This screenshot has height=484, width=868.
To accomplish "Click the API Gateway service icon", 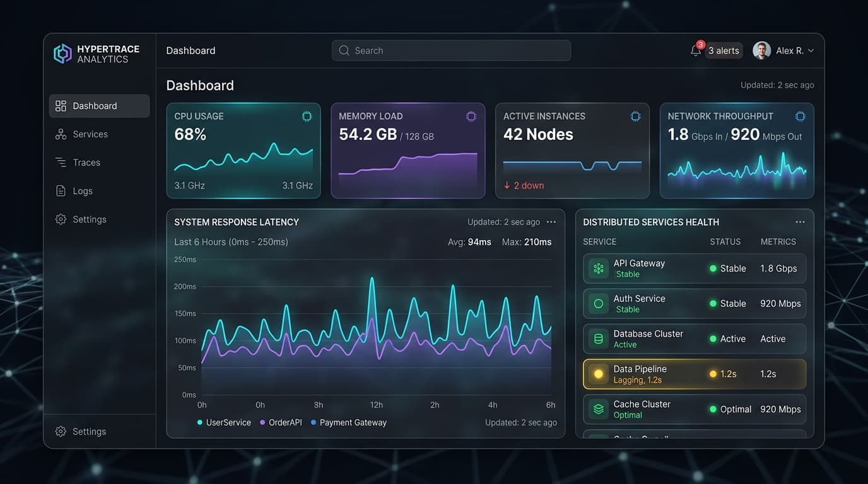I will (x=598, y=268).
